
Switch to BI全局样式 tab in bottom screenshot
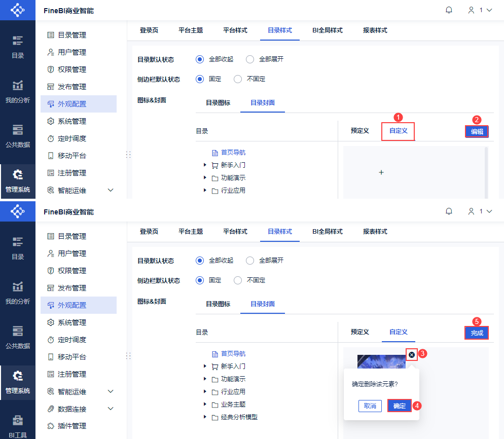tap(327, 232)
